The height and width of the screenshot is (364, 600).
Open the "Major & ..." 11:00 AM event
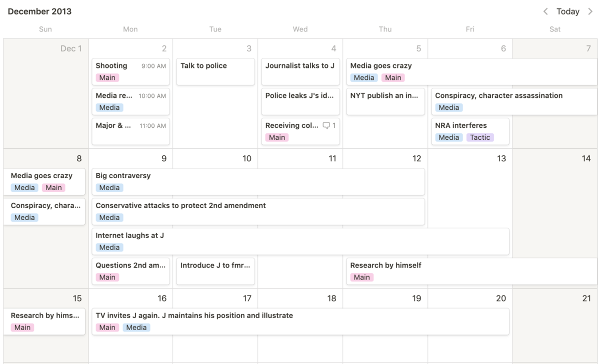130,131
